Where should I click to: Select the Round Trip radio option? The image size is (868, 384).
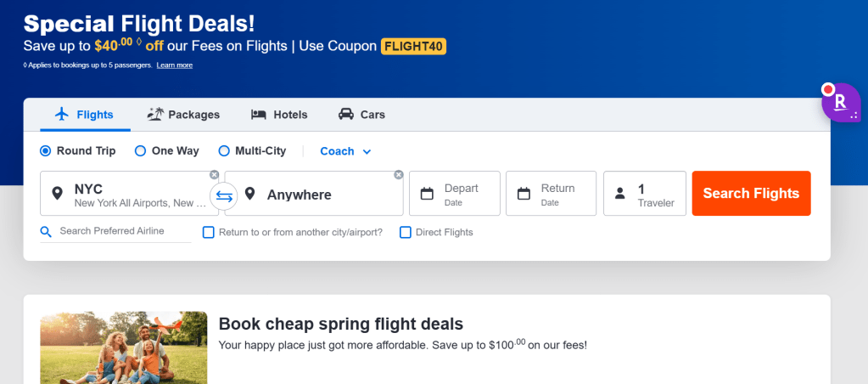click(x=46, y=151)
